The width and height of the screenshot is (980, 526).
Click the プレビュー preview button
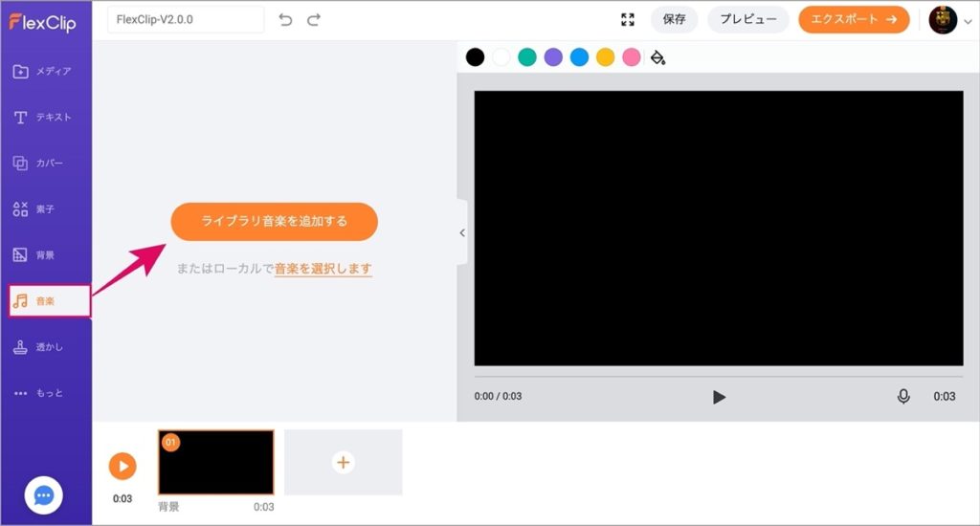click(748, 19)
